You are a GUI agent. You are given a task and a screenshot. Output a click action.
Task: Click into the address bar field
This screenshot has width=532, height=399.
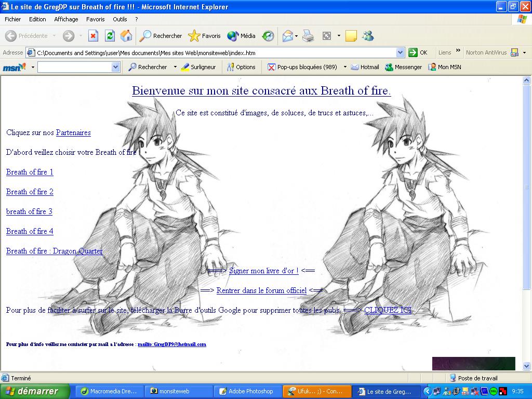click(216, 52)
